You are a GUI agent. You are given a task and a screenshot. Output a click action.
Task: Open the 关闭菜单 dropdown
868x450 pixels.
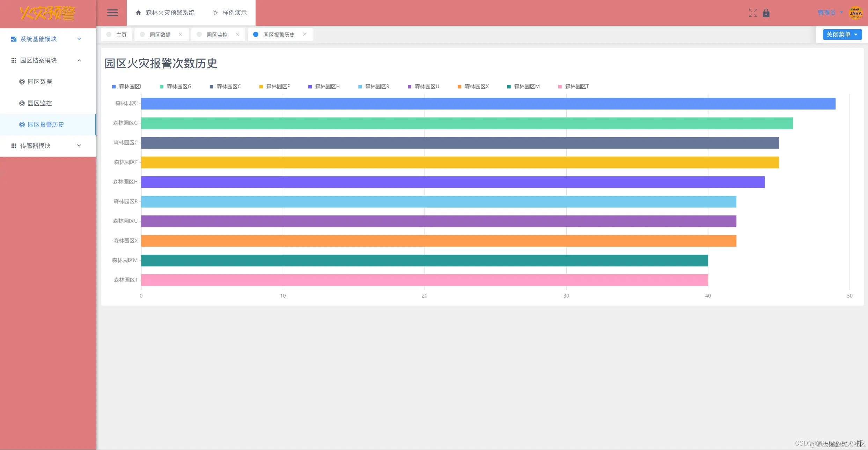[842, 35]
